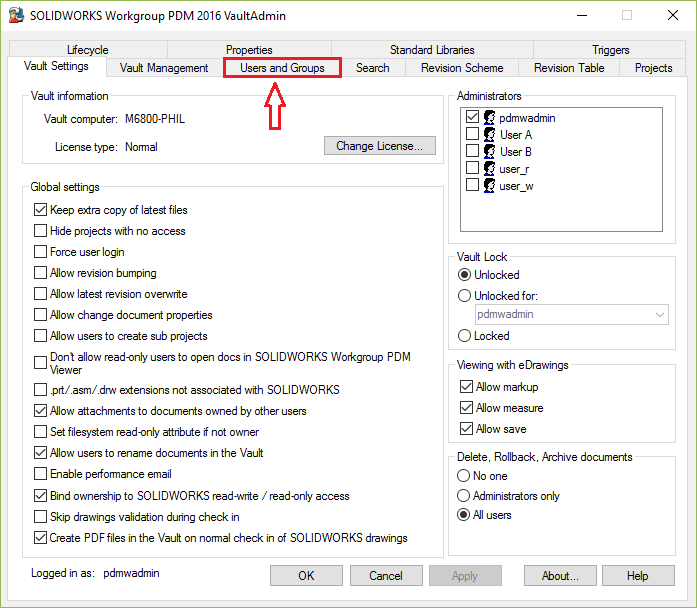The width and height of the screenshot is (697, 608).
Task: Uncheck Allow measure for eDrawings
Action: [466, 408]
